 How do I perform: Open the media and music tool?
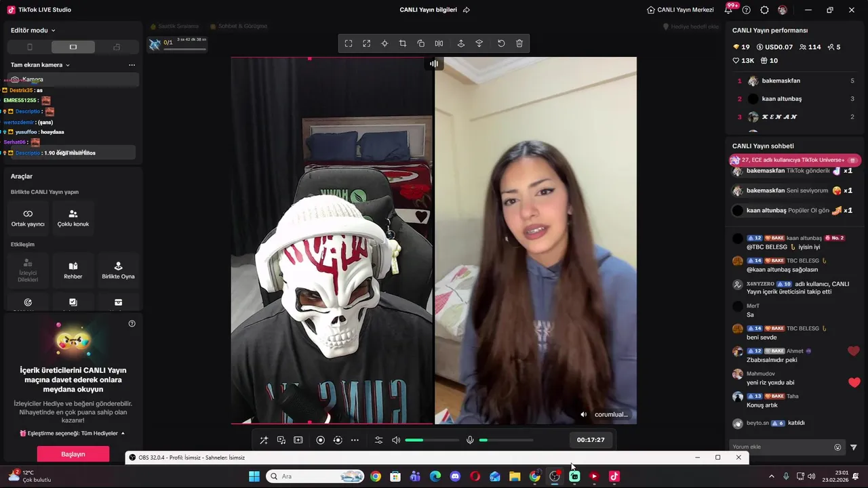pos(281,440)
